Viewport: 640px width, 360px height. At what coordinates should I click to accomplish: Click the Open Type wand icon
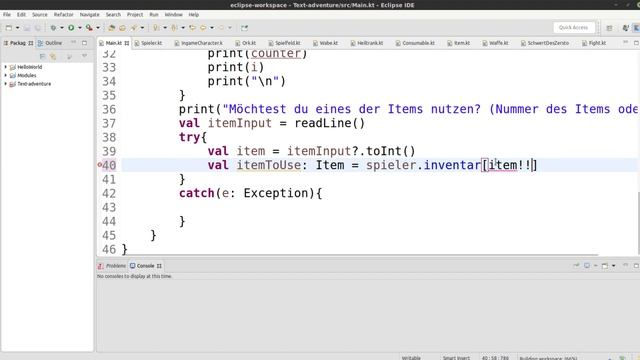[x=134, y=28]
